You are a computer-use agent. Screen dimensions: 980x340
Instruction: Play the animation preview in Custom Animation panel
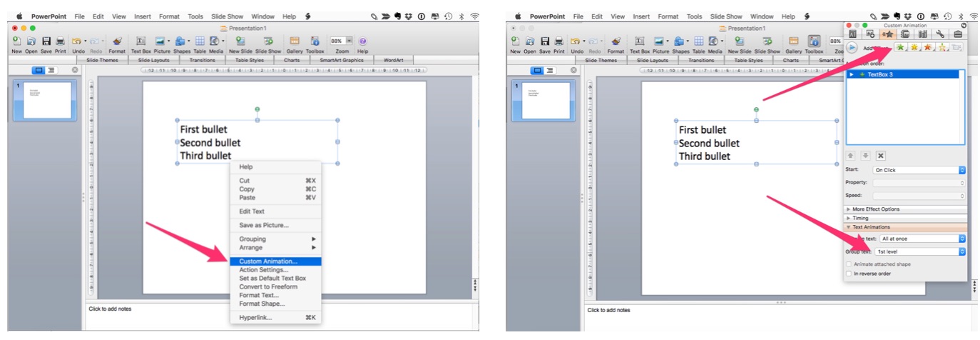tap(852, 47)
